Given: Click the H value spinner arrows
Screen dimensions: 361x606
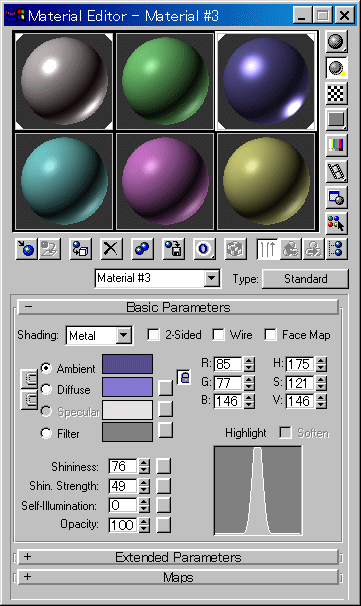Looking at the screenshot, I should (x=321, y=364).
